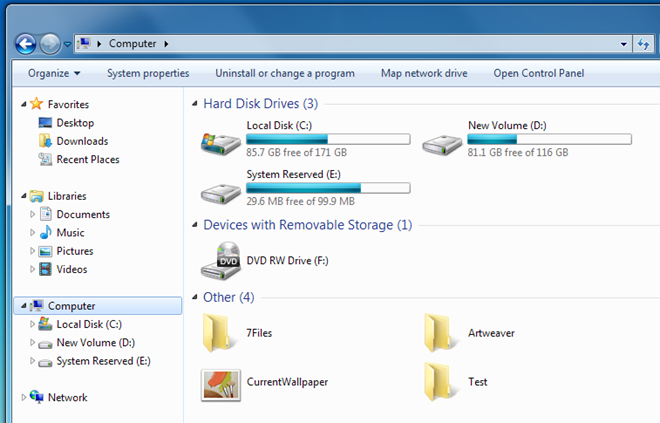Click the Forward navigation arrow button
Image resolution: width=660 pixels, height=423 pixels.
(50, 44)
